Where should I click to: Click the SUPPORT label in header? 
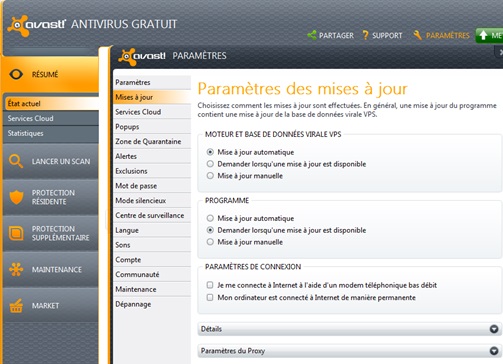click(387, 36)
